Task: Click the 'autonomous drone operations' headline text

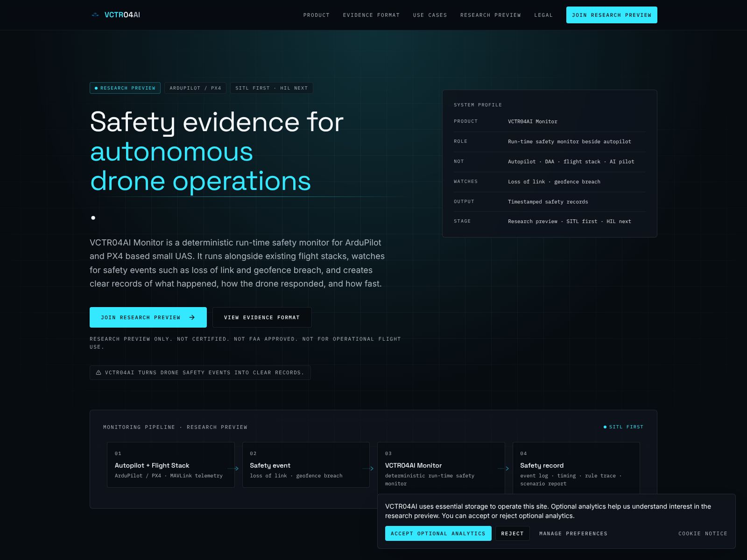Action: [x=201, y=166]
